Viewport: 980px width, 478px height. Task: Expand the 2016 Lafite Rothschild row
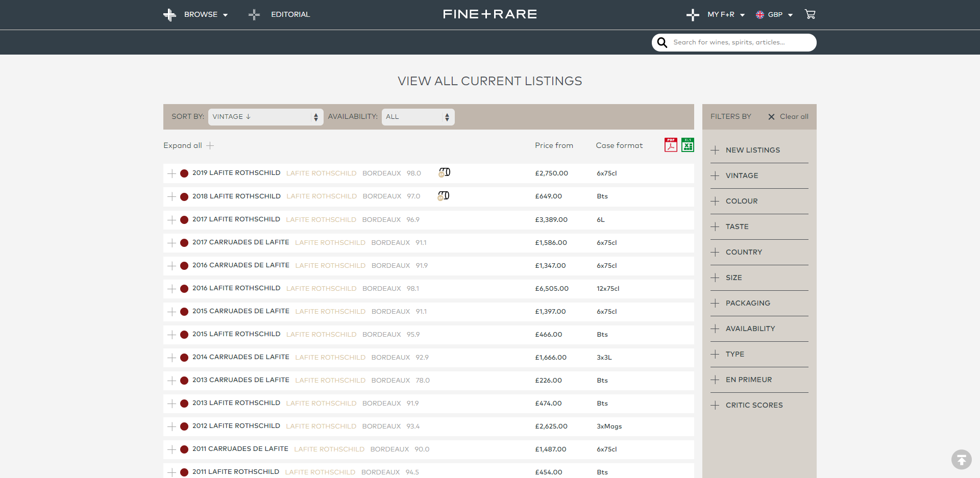point(171,289)
